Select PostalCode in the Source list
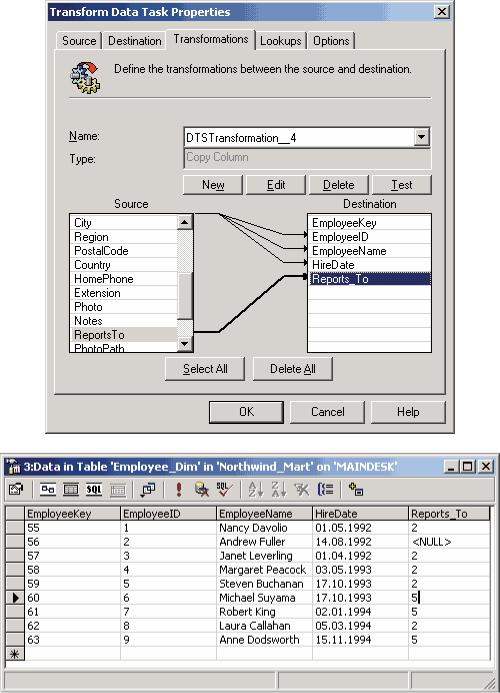 (x=124, y=251)
